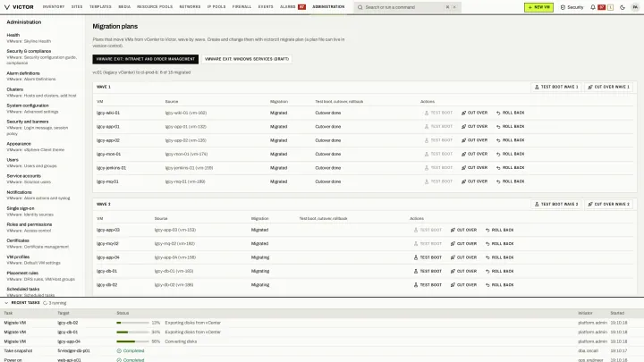This screenshot has width=644, height=362.
Task: Click the flask icon on Test Boot Wave 1
Action: (537, 87)
